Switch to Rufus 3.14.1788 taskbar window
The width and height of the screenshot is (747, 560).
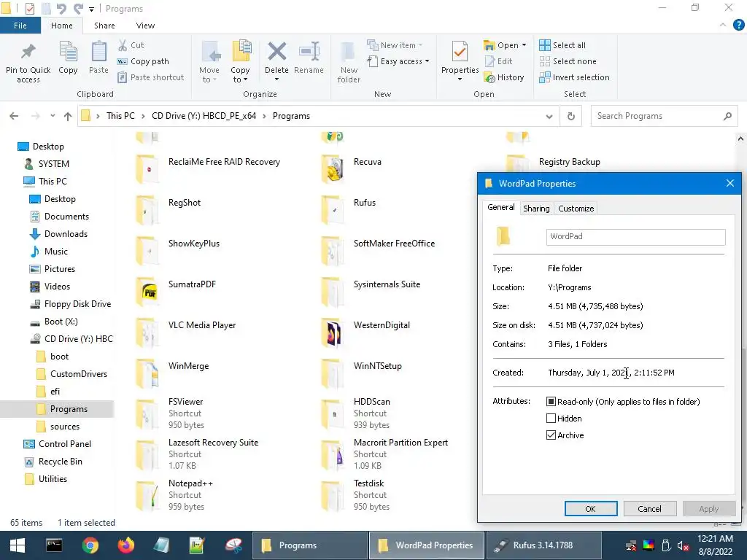(x=544, y=545)
